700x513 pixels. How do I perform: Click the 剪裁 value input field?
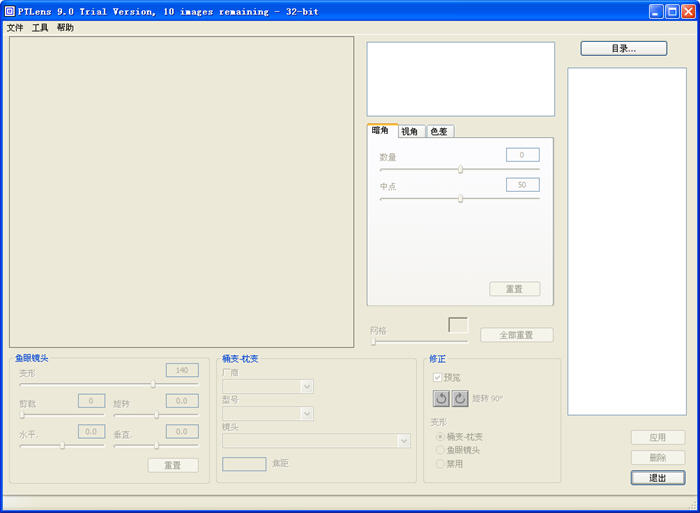(92, 401)
